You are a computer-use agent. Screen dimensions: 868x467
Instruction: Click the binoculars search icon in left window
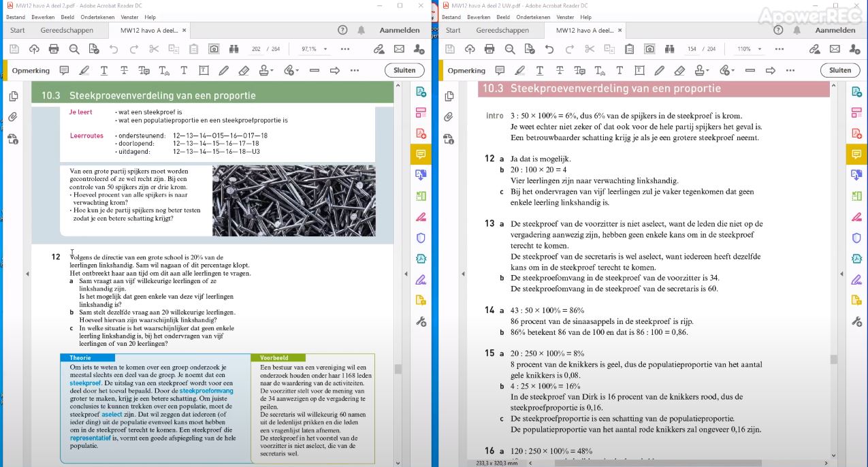click(x=234, y=49)
